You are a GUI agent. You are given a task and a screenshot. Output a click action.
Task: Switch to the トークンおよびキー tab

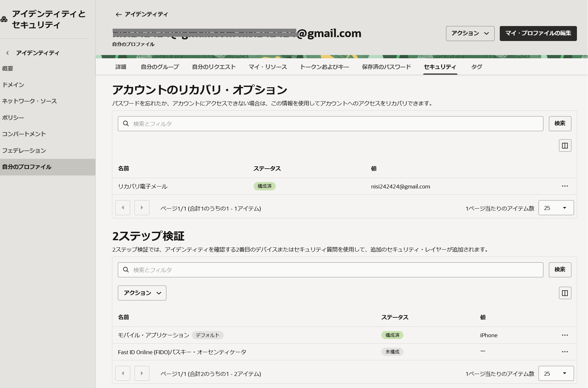(324, 67)
